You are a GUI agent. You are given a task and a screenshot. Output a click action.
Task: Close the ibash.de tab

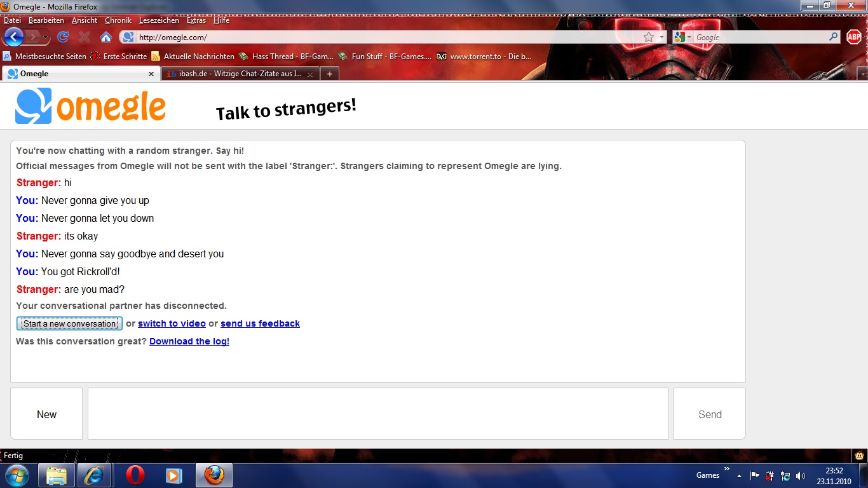coord(310,74)
